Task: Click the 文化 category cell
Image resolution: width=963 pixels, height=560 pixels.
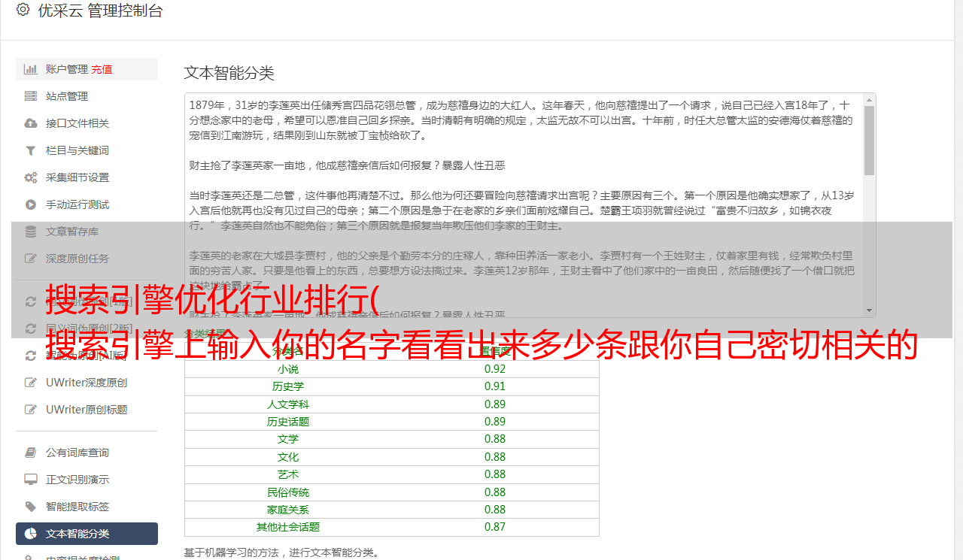Action: pyautogui.click(x=288, y=457)
